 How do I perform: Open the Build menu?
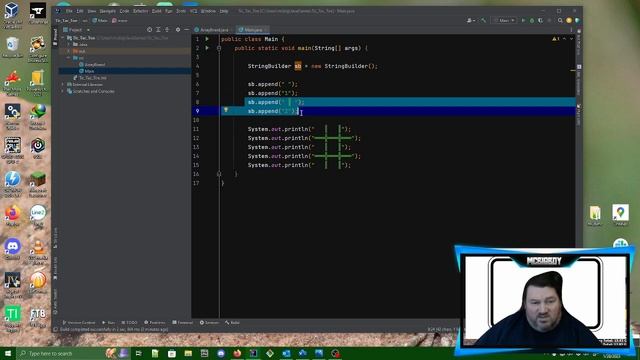point(157,11)
